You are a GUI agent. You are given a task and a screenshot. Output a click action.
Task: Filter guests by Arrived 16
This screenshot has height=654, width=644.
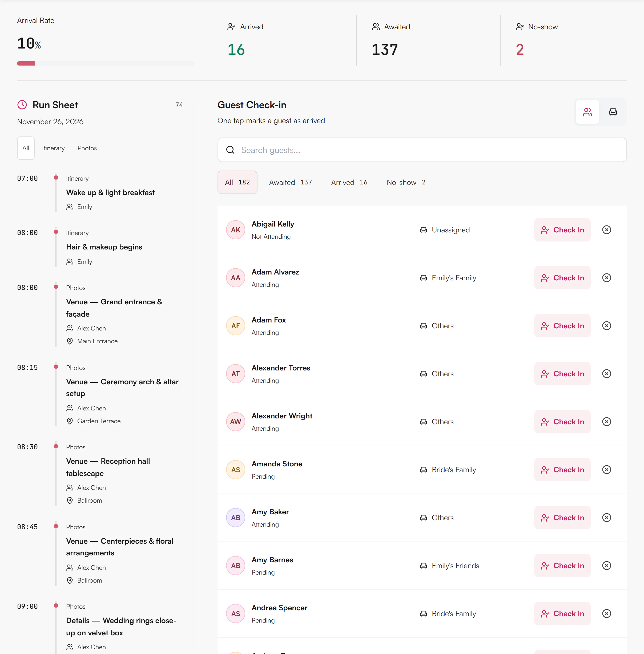(349, 183)
